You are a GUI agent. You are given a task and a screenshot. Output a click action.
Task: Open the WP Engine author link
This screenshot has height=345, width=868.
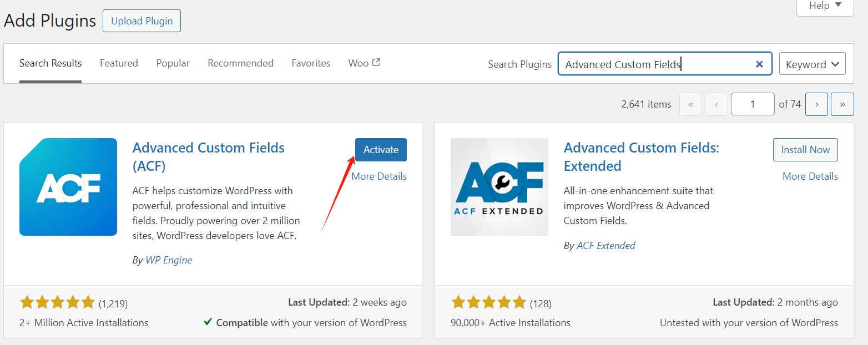click(x=169, y=260)
